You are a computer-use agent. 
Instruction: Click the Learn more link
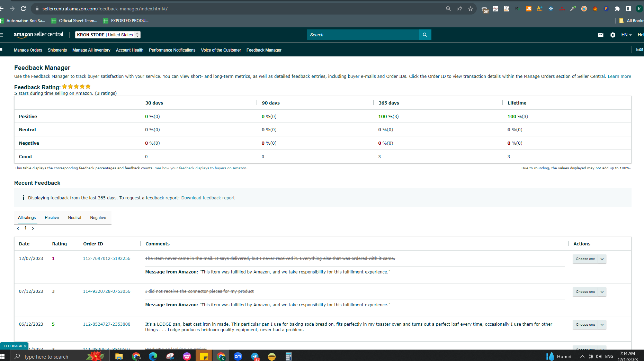619,76
